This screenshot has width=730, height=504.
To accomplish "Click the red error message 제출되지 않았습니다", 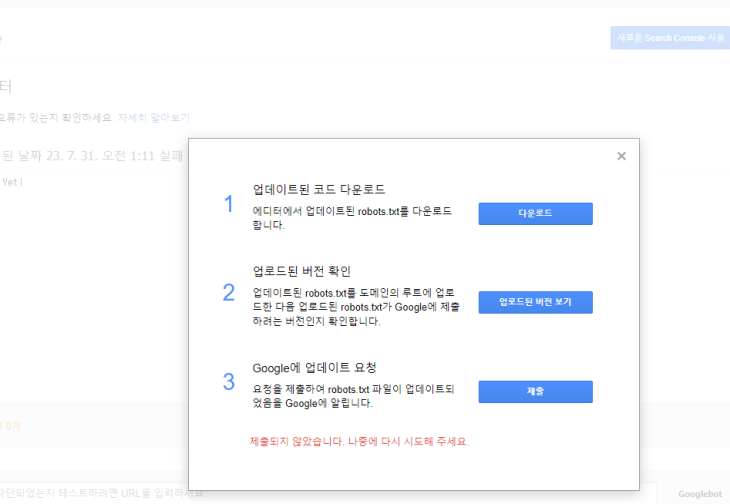I will tap(359, 441).
